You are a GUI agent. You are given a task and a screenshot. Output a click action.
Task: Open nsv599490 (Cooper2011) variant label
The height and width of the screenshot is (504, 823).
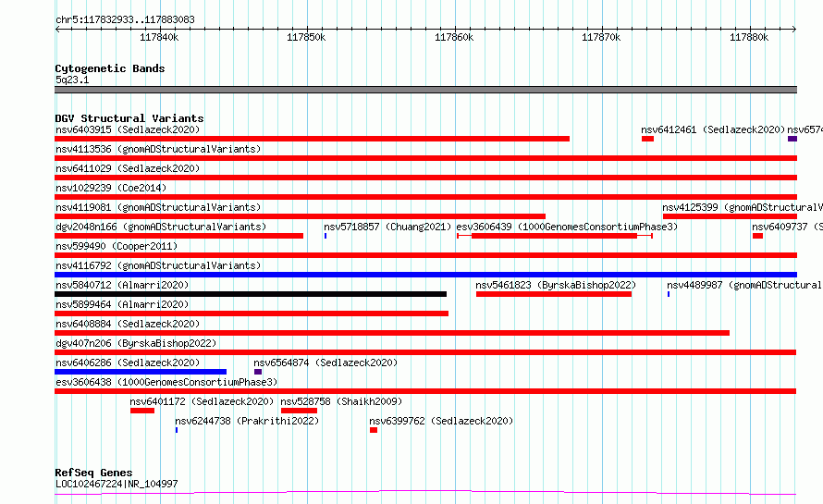pos(117,246)
